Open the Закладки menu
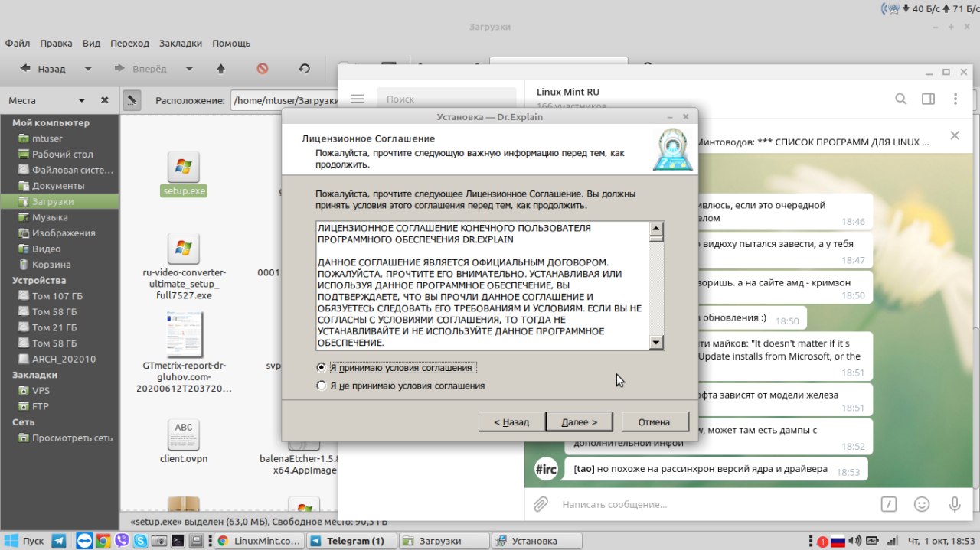The image size is (980, 550). 181,44
